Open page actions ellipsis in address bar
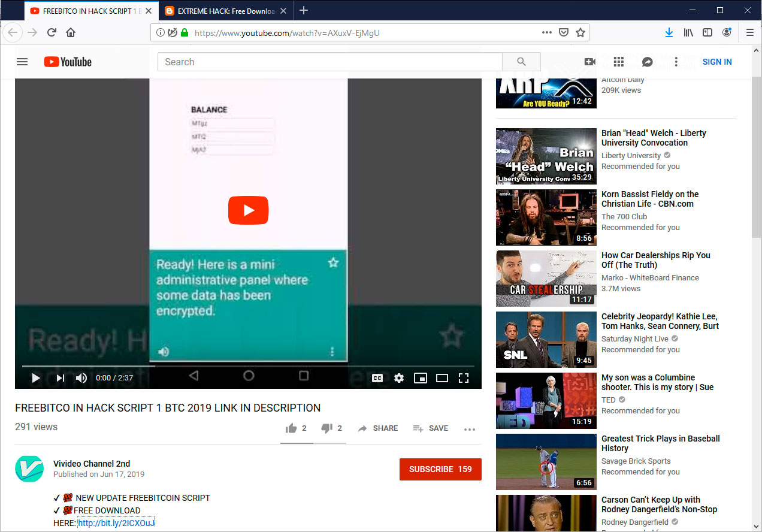This screenshot has width=762, height=532. (x=547, y=33)
